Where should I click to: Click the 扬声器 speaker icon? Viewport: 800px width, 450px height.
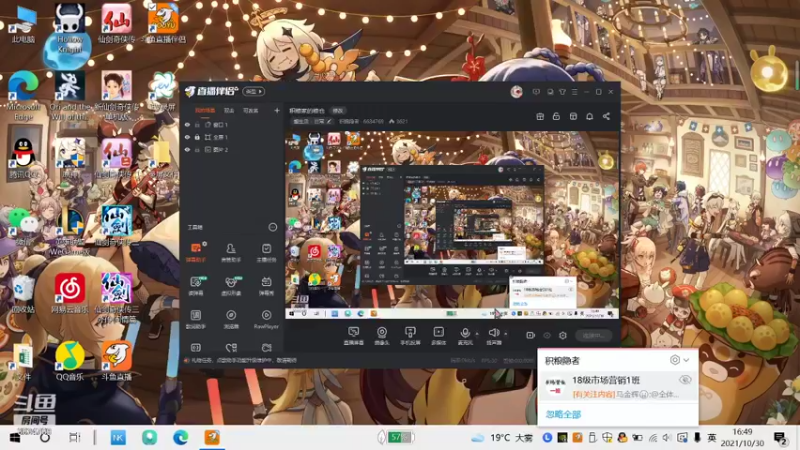coord(493,333)
